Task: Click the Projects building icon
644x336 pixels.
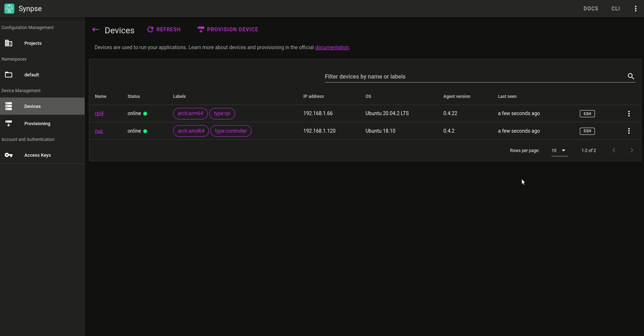Action: (9, 43)
